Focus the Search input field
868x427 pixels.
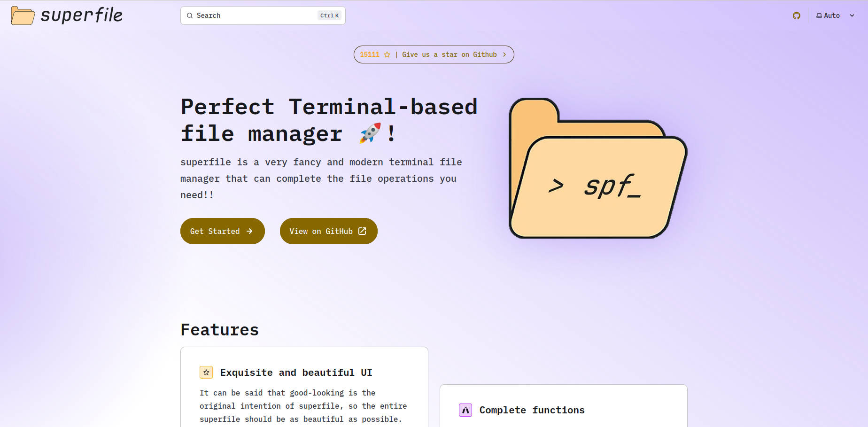(254, 16)
